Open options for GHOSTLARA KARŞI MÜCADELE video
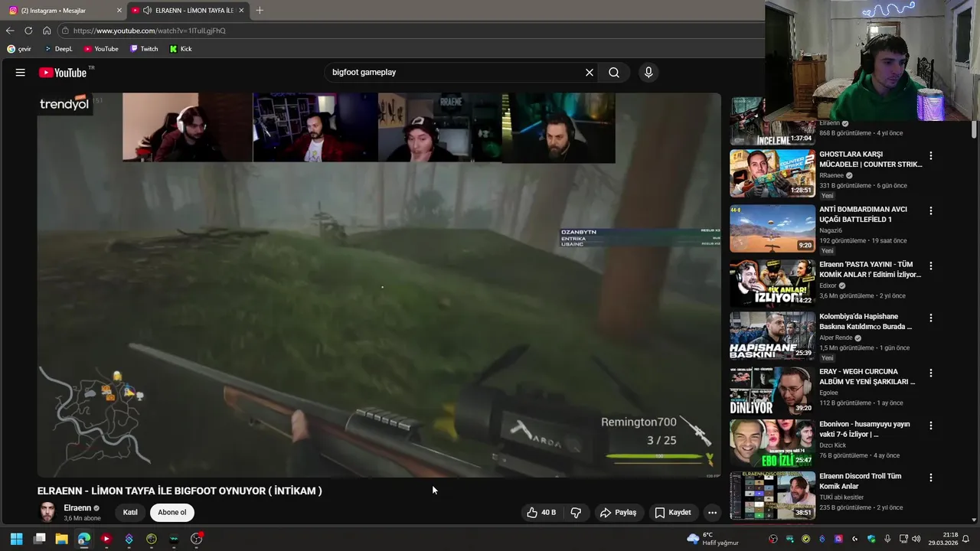Viewport: 980px width, 551px height. tap(931, 155)
